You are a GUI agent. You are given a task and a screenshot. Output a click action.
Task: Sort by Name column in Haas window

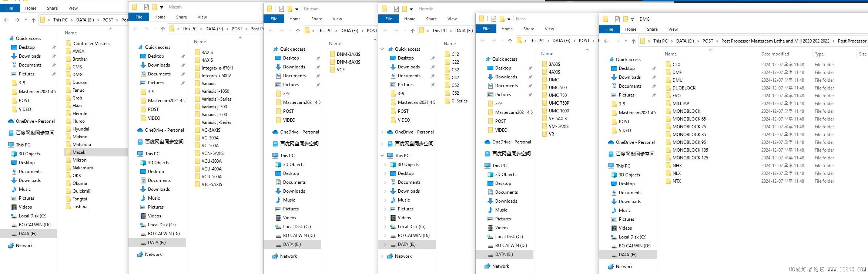[547, 54]
